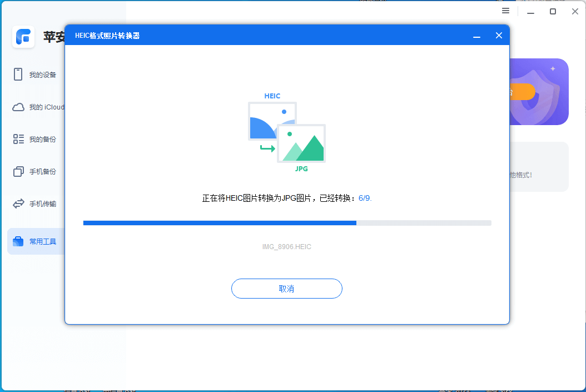Select the 手机传输 transfer arrows icon
Image resolution: width=586 pixels, height=392 pixels.
17,204
